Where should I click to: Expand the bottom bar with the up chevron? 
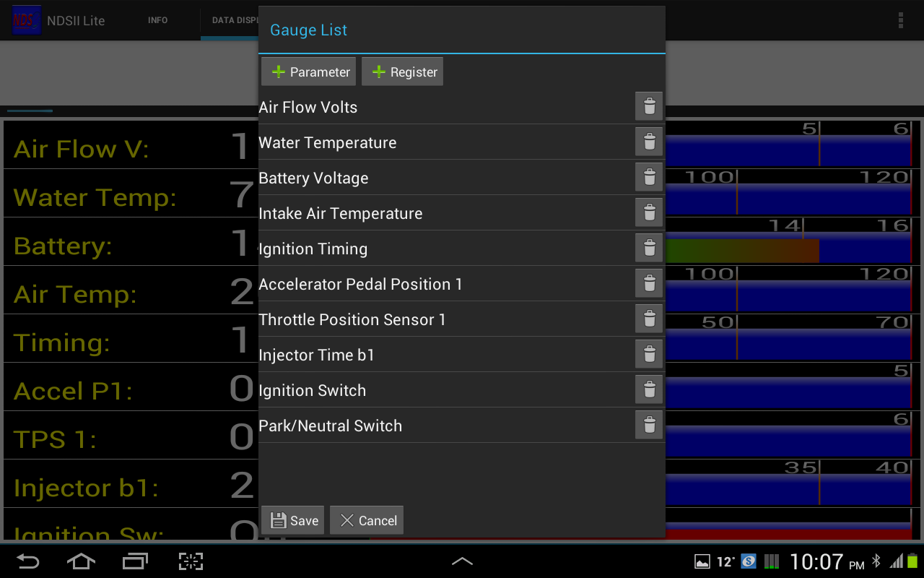(462, 561)
